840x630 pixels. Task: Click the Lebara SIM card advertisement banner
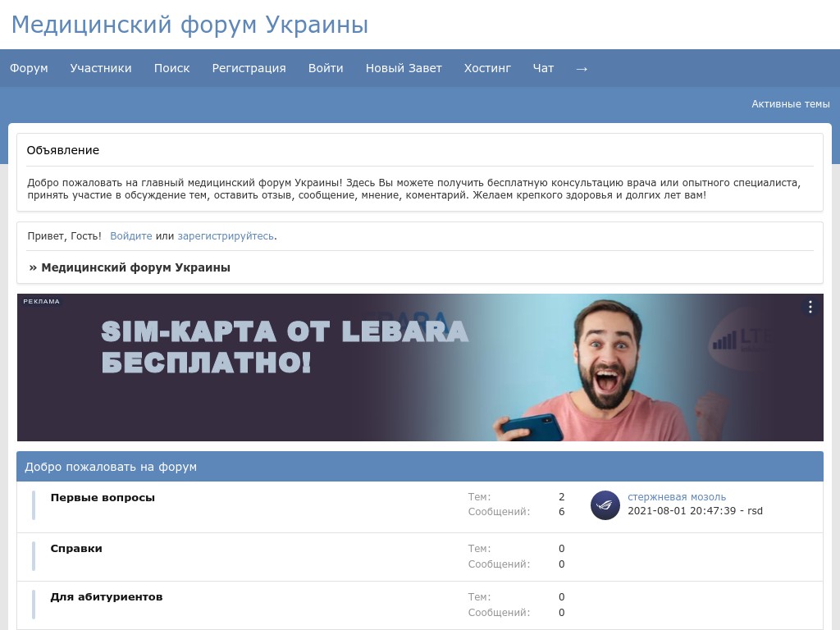tap(420, 367)
